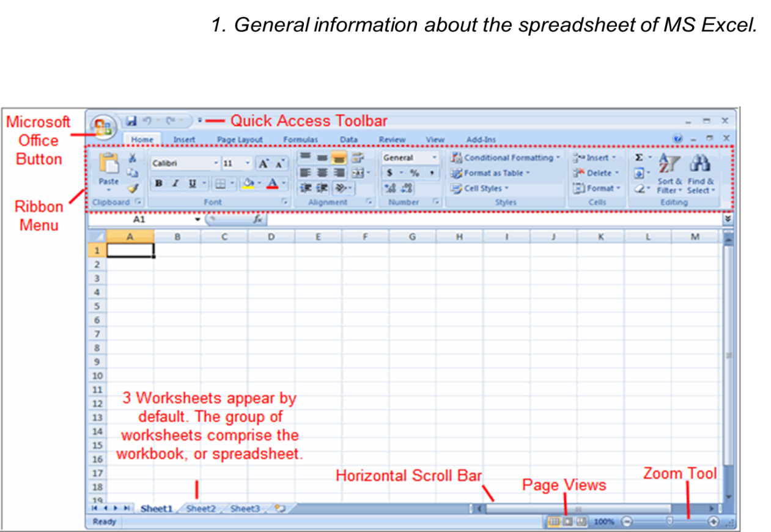This screenshot has width=771, height=532.
Task: Undo the last action in Quick Access Toolbar
Action: pyautogui.click(x=147, y=121)
